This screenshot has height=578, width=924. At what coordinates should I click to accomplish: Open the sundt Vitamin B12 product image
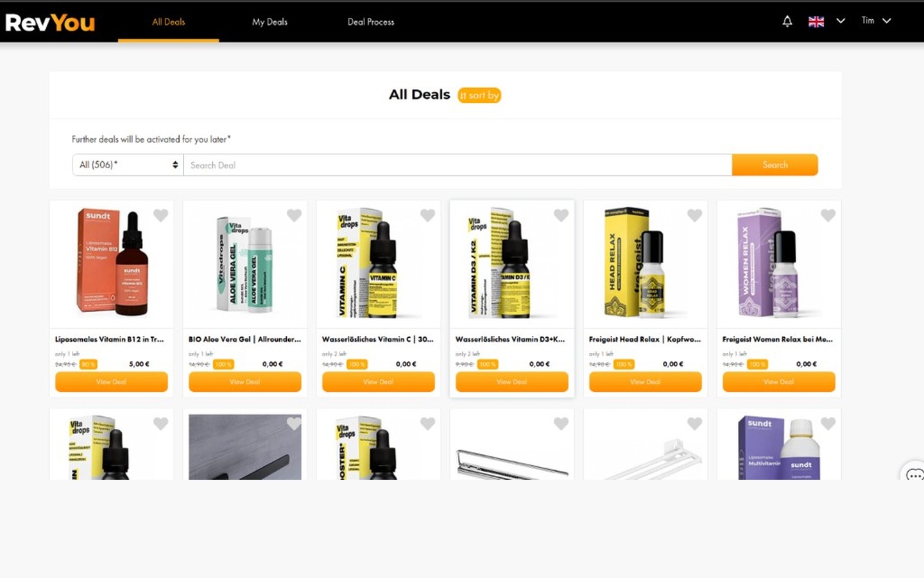(112, 262)
